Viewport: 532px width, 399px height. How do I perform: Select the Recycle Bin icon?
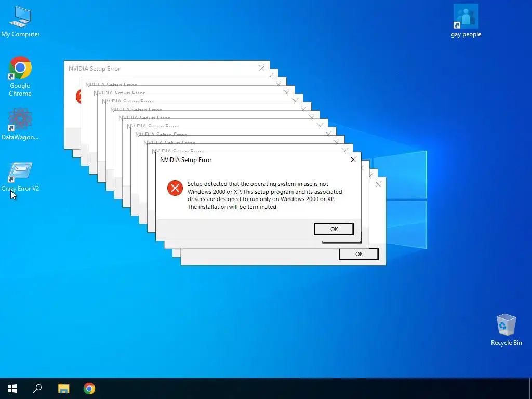coord(506,330)
